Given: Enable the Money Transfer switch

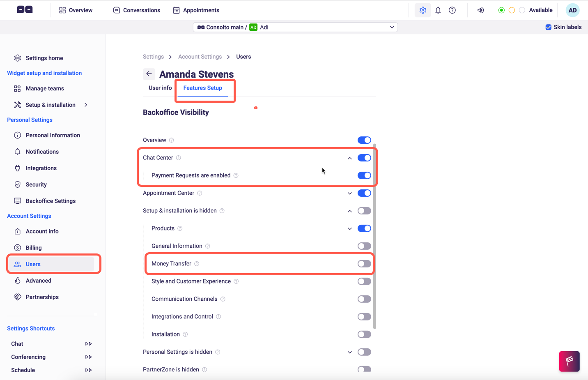Looking at the screenshot, I should click(x=364, y=264).
